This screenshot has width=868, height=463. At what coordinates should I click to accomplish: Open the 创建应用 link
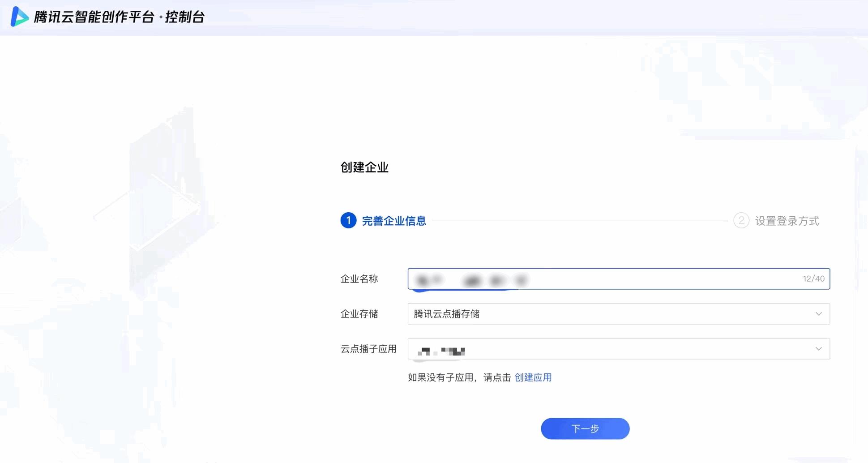tap(533, 377)
